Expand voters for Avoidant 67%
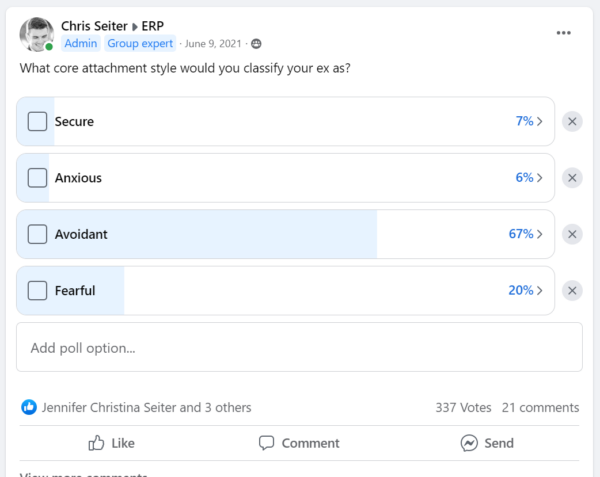Viewport: 600px width, 477px height. click(526, 234)
